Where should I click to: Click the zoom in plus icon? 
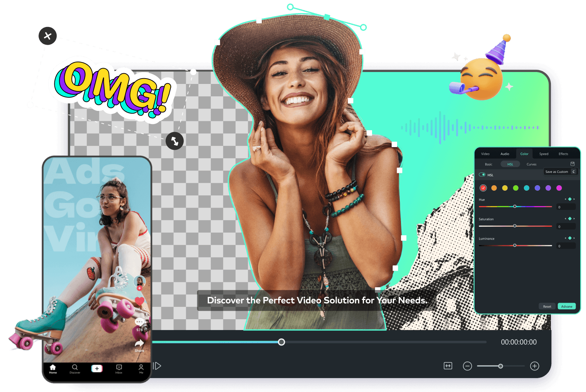tap(535, 366)
